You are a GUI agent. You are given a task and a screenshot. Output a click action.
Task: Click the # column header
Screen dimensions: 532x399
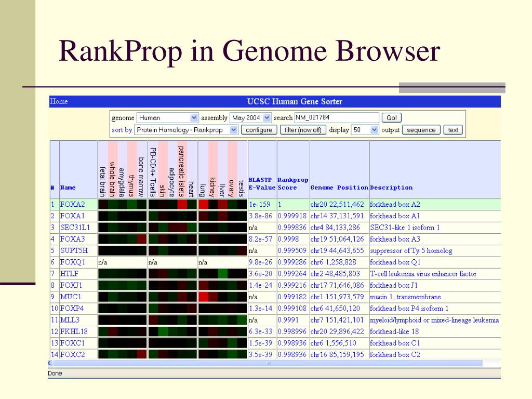click(52, 188)
